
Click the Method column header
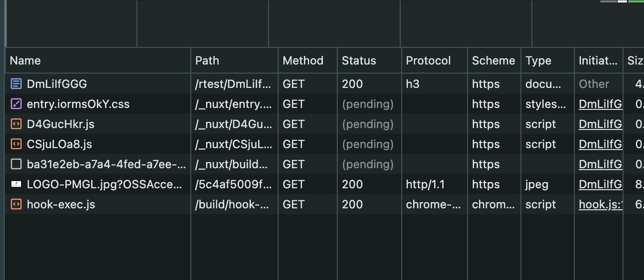point(303,61)
